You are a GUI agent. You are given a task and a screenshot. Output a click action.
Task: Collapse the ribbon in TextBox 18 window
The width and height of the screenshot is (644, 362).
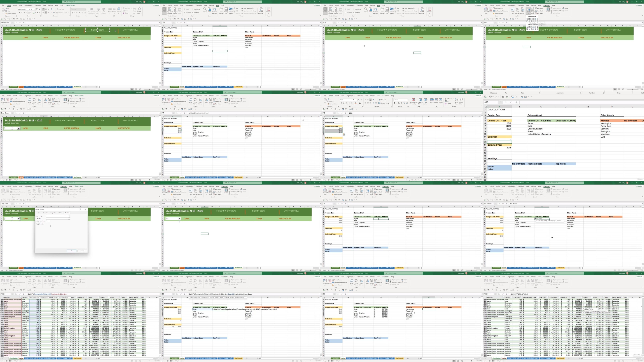160,15
